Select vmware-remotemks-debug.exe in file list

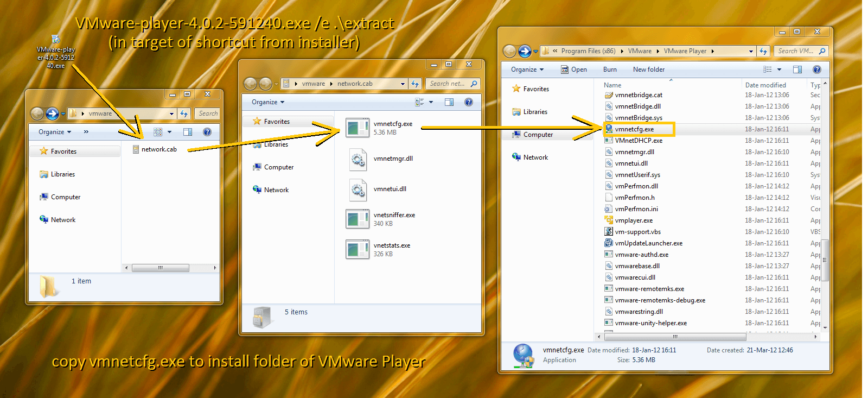[654, 300]
